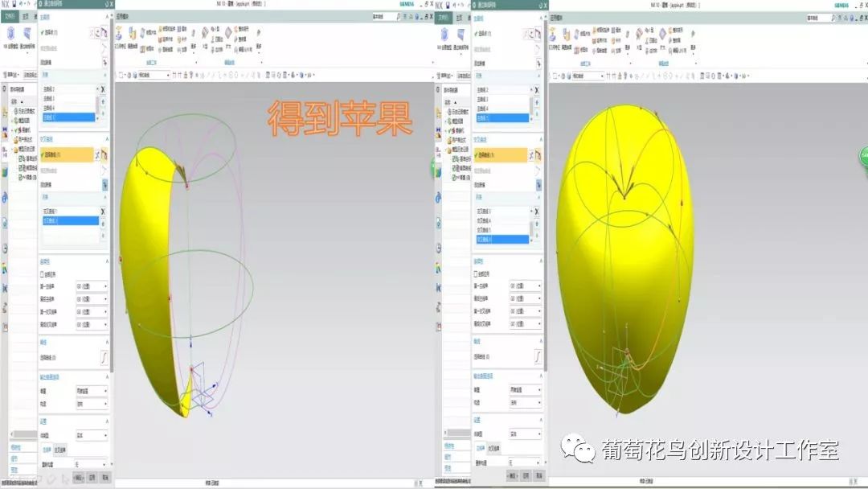The height and width of the screenshot is (489, 868).
Task: Open History sidebar clock icon, left window
Action: [5, 248]
